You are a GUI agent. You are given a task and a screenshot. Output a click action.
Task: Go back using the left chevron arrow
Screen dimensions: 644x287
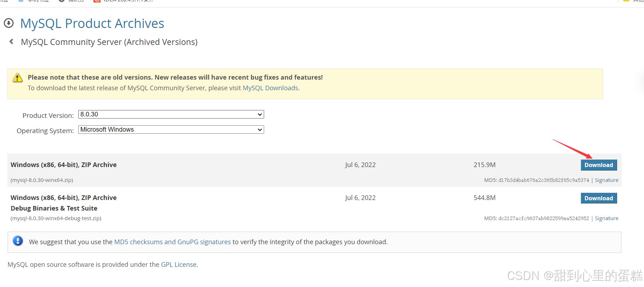tap(11, 41)
